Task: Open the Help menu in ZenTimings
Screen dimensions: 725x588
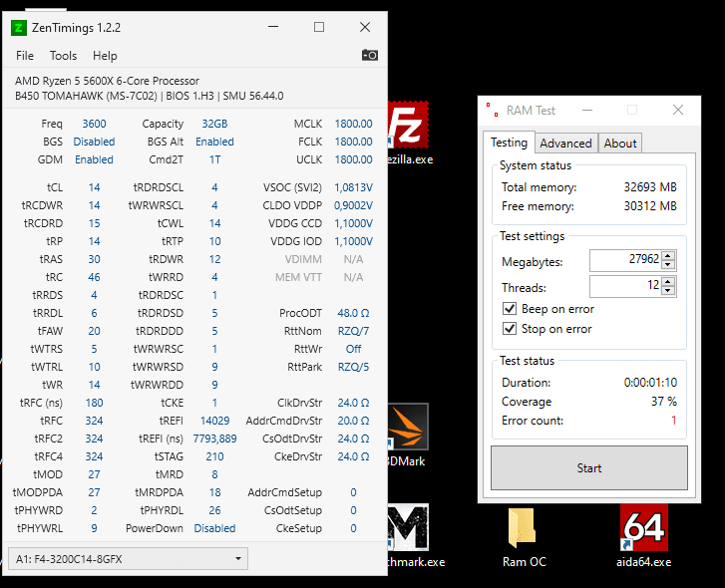Action: coord(105,56)
